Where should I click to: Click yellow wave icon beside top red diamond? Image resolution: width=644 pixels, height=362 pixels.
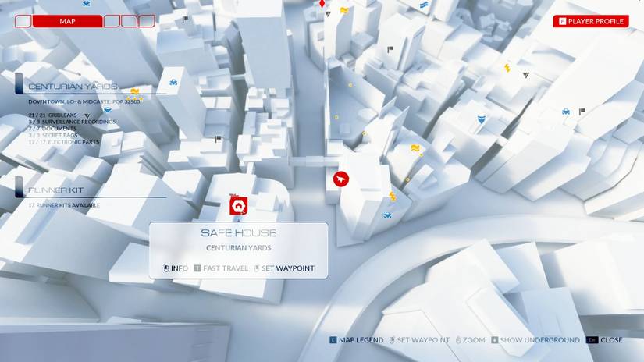(343, 10)
